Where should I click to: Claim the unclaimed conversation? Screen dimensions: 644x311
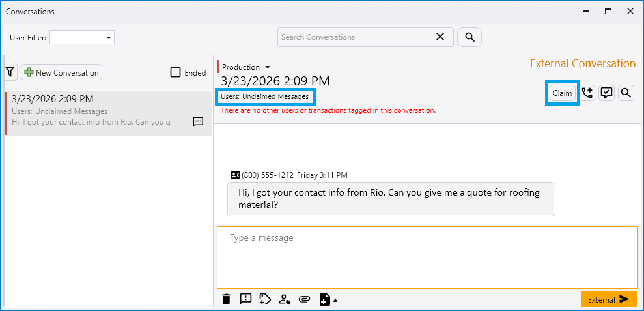(x=562, y=93)
